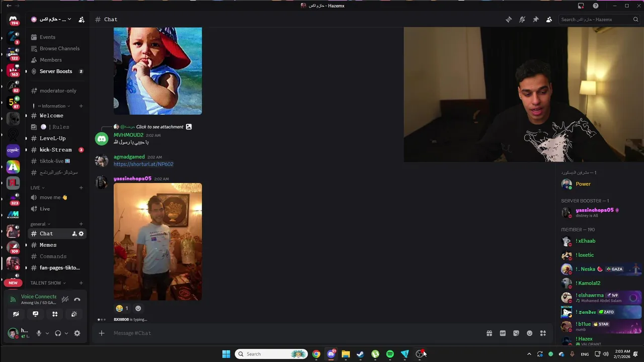This screenshot has height=362, width=644.
Task: Open the gift Nitro icon
Action: pos(489,333)
